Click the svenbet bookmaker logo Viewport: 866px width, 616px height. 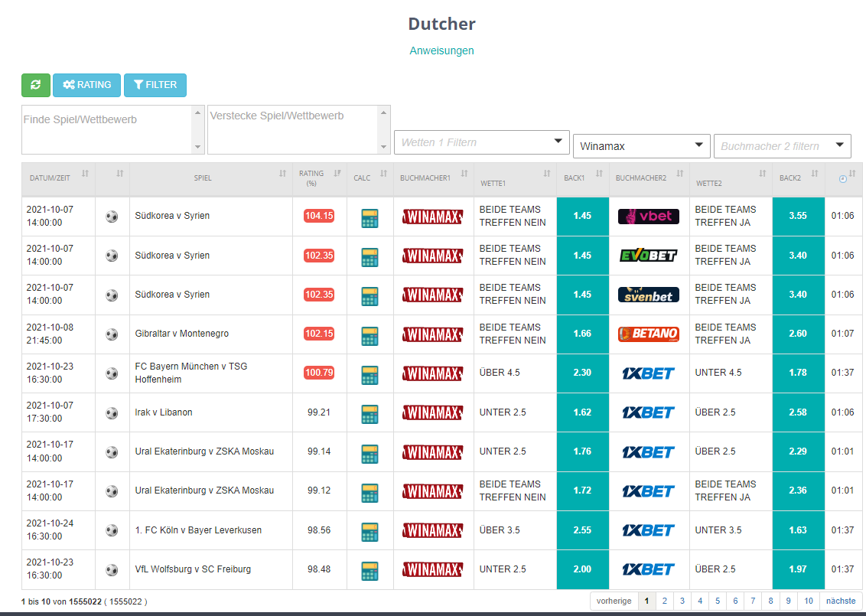[649, 295]
